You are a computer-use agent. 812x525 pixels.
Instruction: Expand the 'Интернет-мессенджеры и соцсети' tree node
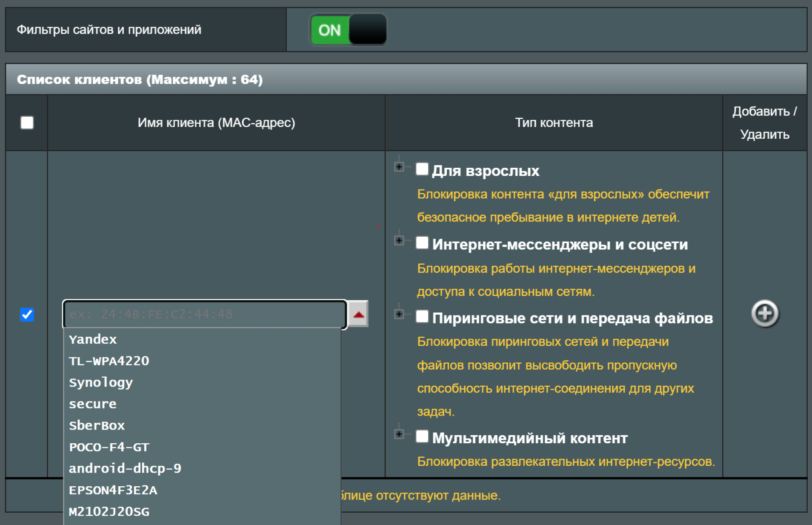click(x=399, y=241)
